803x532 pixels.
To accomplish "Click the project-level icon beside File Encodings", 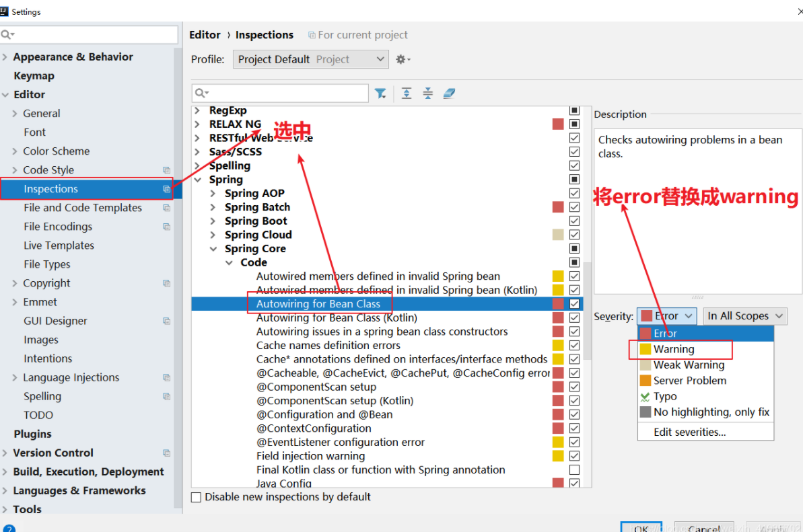I will (x=166, y=227).
